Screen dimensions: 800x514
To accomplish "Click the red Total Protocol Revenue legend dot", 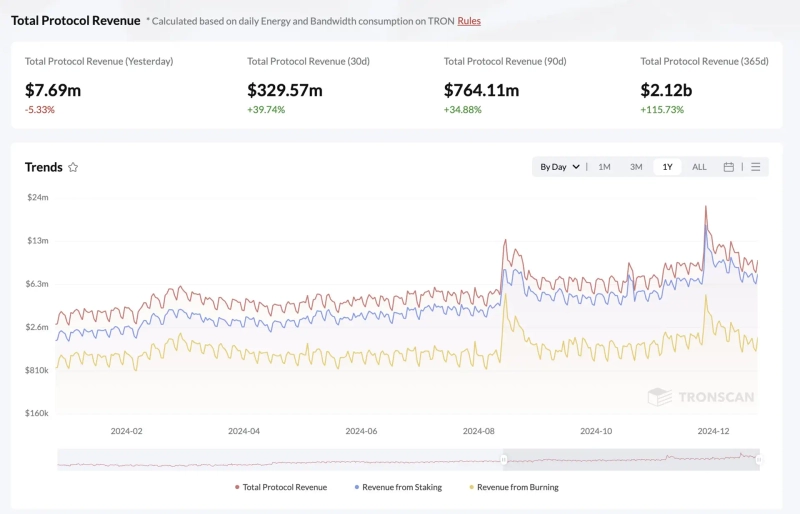I will coord(237,487).
